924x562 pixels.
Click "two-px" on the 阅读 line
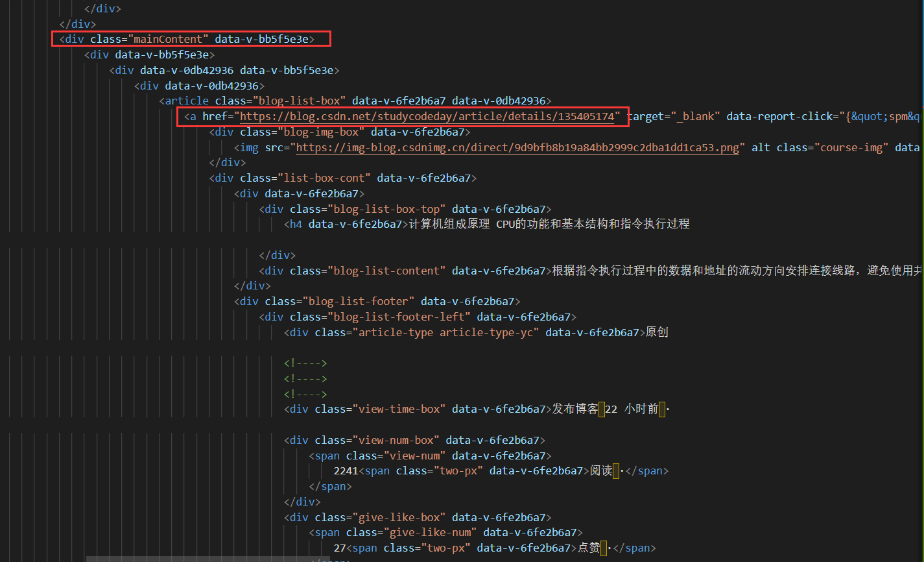click(458, 470)
